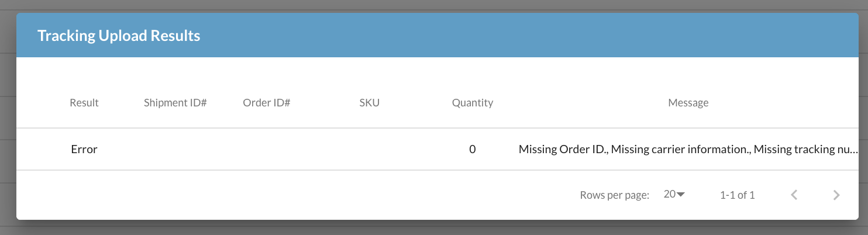Viewport: 868px width, 235px height.
Task: Click the quantity value 0 cell
Action: pyautogui.click(x=473, y=149)
